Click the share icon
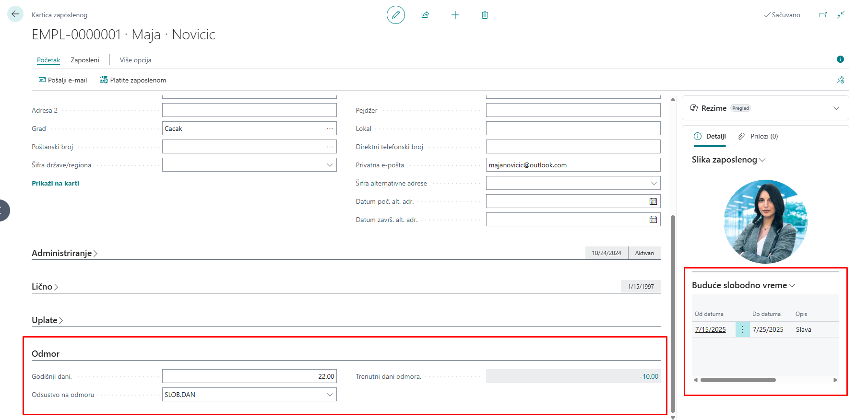This screenshot has width=868, height=420. (x=425, y=15)
